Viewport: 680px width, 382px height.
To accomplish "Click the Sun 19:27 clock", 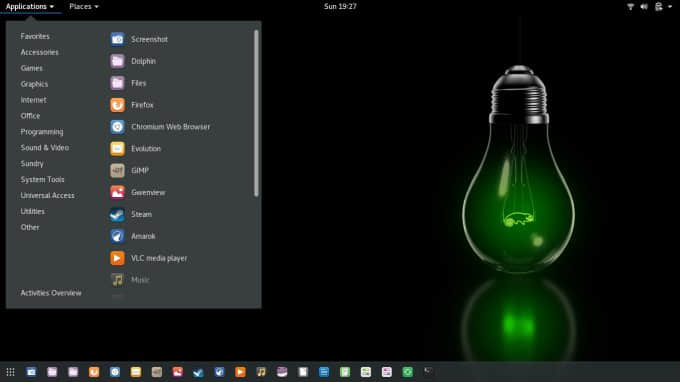I will pyautogui.click(x=340, y=7).
